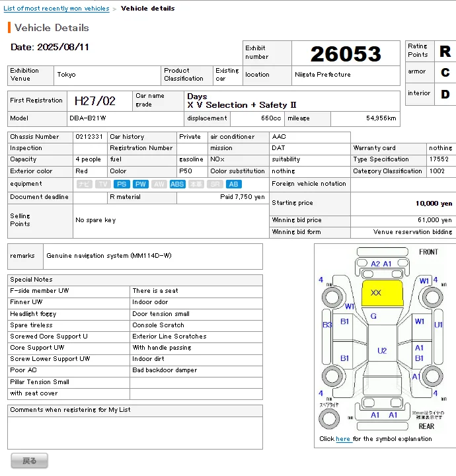This screenshot has height=476, width=456.
Task: Click the spare tire icon in diagram
Action: click(x=328, y=418)
